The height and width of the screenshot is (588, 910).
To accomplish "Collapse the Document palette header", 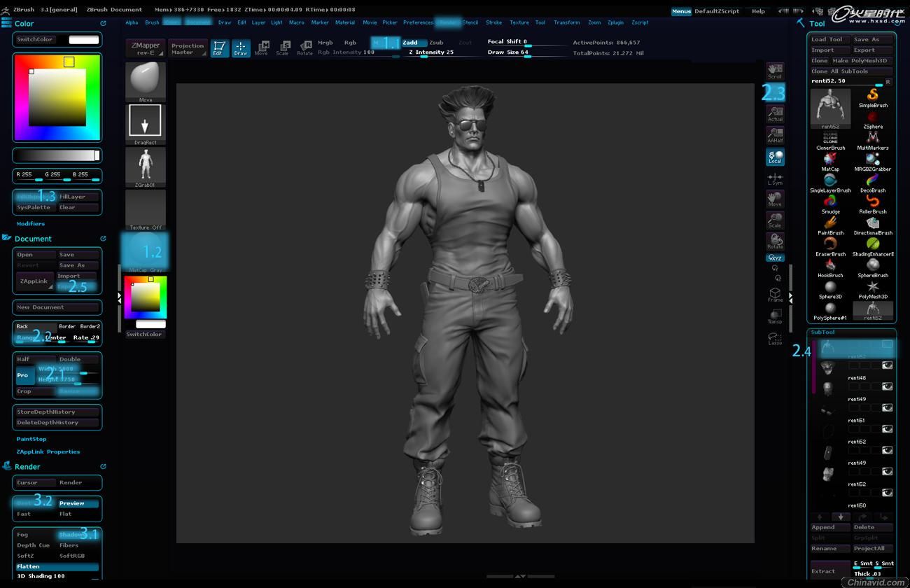I will tap(32, 239).
